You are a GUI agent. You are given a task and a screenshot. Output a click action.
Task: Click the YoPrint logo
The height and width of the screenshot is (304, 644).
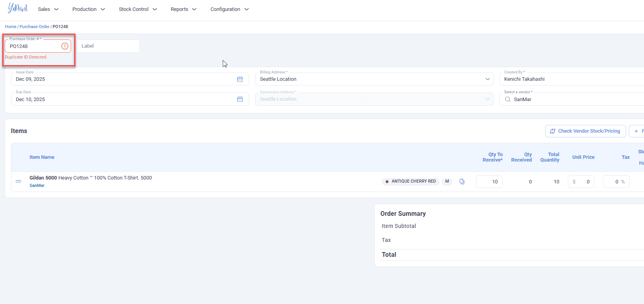(18, 9)
